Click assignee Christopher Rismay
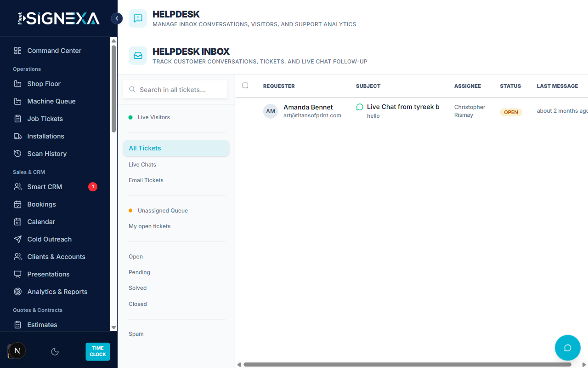This screenshot has width=588, height=368. [469, 111]
